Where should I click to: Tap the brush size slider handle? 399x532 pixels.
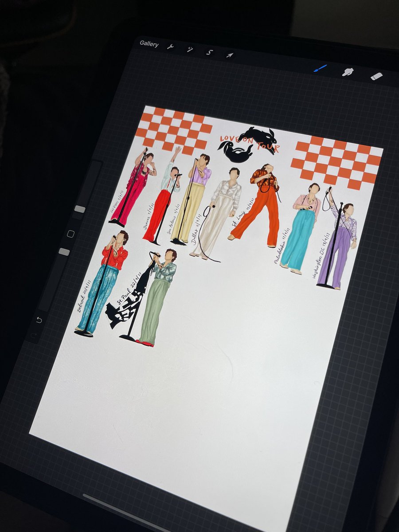tap(79, 209)
